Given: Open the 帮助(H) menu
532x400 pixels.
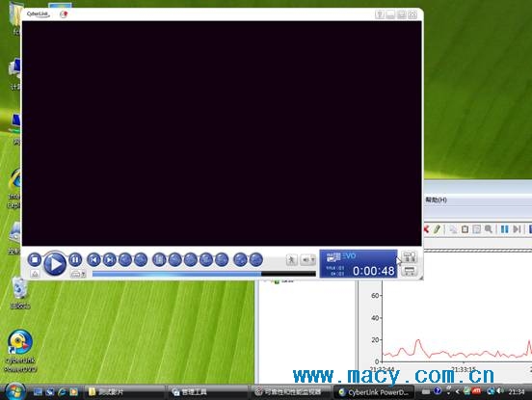Looking at the screenshot, I should point(436,200).
